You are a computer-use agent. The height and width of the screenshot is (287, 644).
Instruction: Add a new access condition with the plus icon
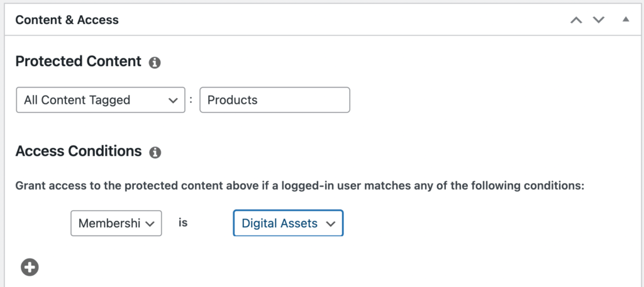click(30, 267)
